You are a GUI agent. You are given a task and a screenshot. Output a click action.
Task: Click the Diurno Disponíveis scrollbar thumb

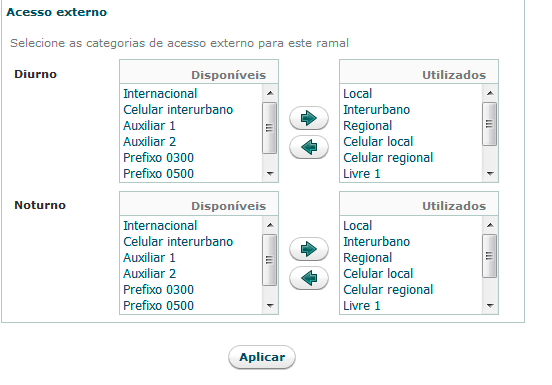pos(270,128)
